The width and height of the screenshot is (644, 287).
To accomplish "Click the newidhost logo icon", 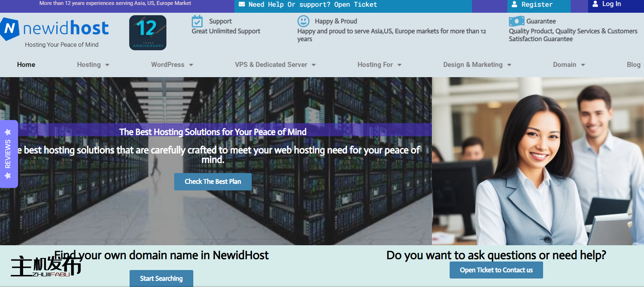I will (x=10, y=29).
